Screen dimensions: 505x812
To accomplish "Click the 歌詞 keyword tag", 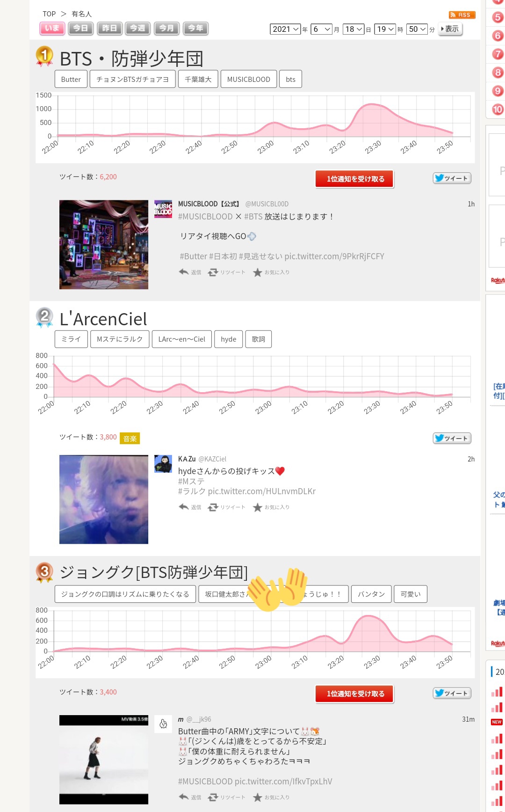I will tap(259, 339).
